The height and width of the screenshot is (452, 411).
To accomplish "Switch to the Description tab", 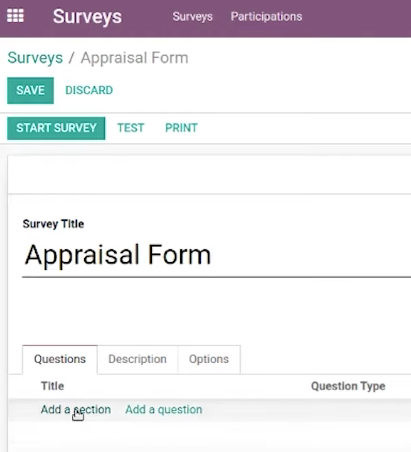I will click(x=137, y=359).
